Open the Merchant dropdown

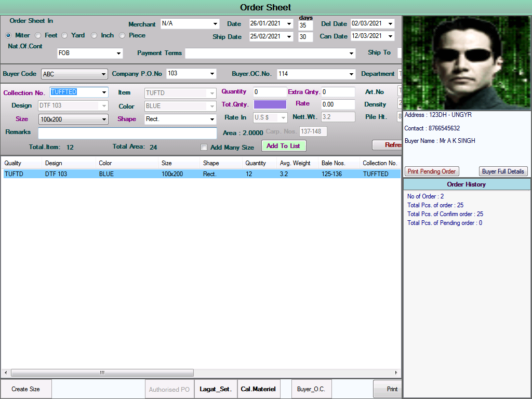tap(215, 24)
